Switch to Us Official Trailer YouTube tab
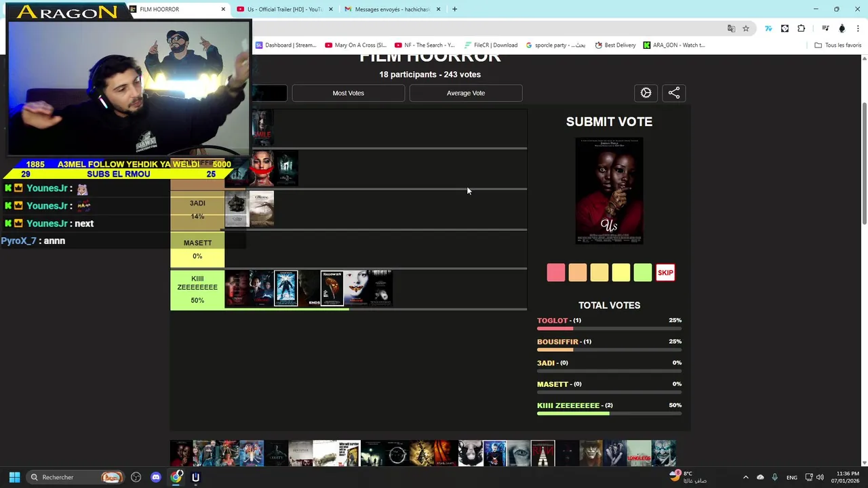 coord(285,9)
